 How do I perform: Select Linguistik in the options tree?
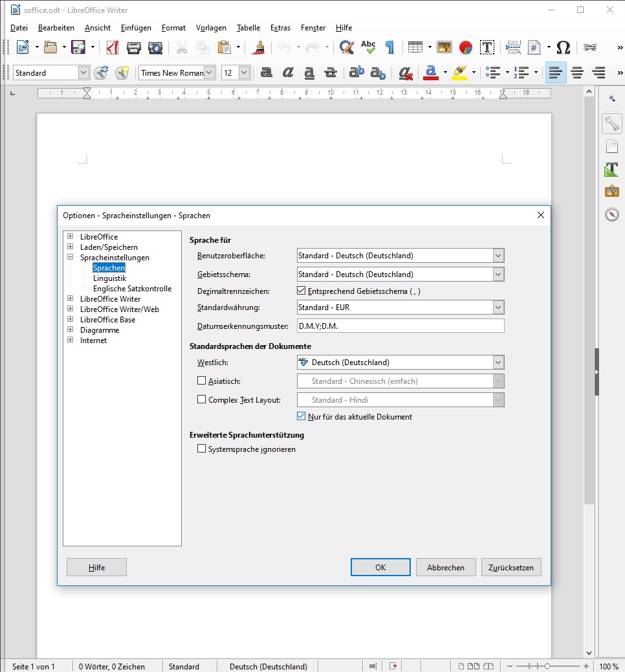pyautogui.click(x=109, y=278)
